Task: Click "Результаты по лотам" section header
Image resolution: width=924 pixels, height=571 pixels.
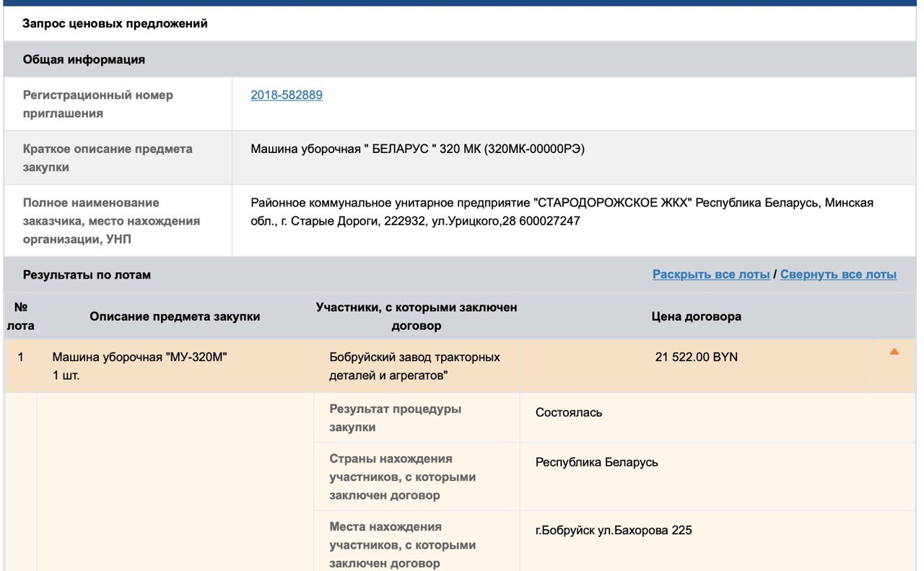Action: pos(87,274)
